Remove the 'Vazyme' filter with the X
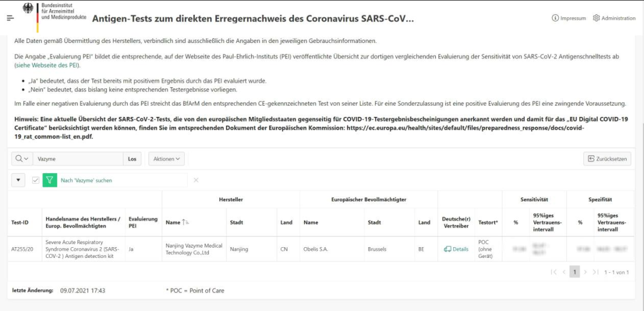This screenshot has height=311, width=644. coord(196,180)
